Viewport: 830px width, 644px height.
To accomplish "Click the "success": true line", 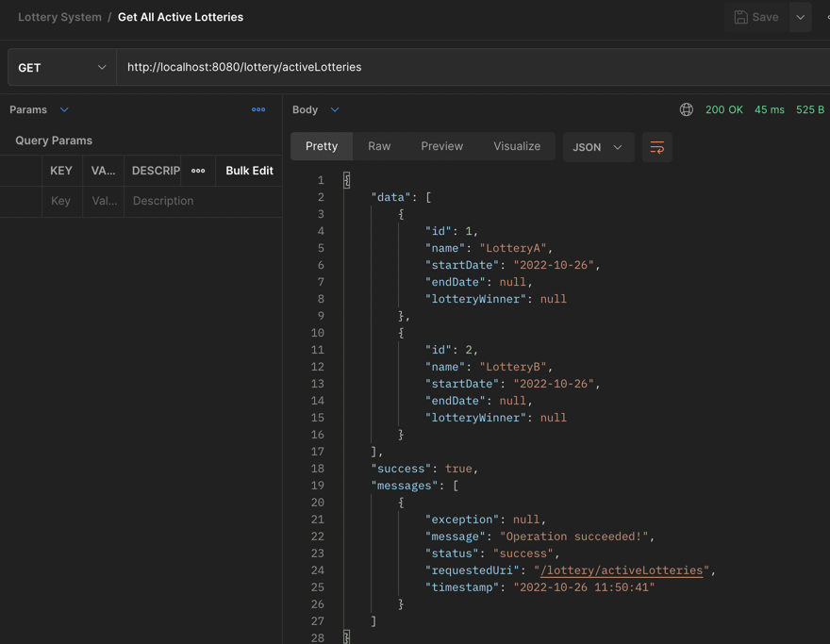I will pyautogui.click(x=424, y=469).
